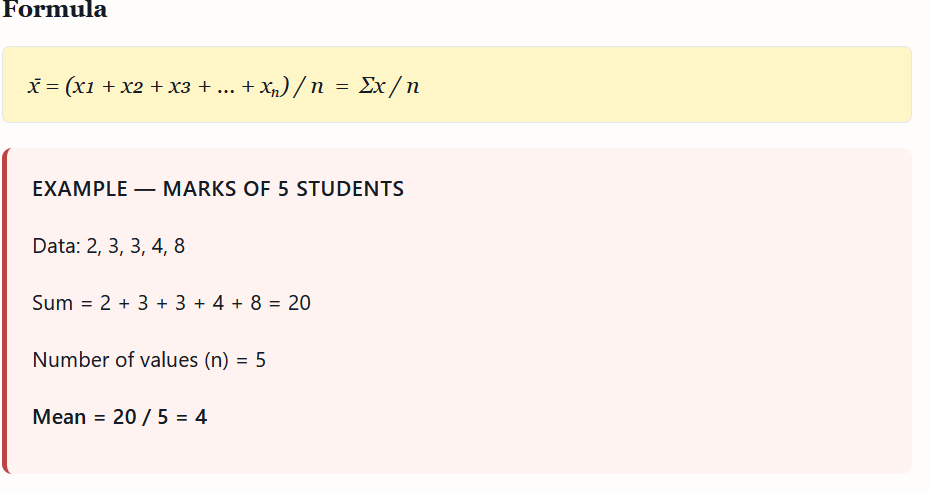Click the Formula heading
The image size is (930, 493).
click(x=55, y=11)
